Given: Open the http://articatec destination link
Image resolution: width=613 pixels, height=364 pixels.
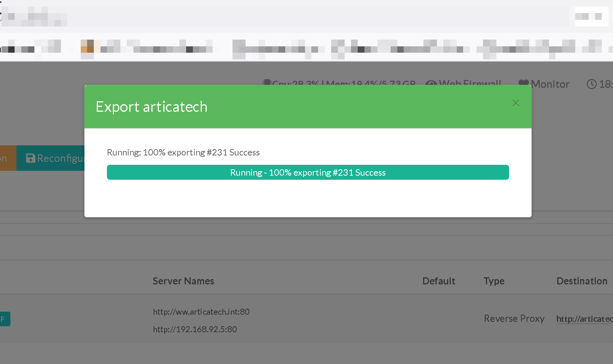Looking at the screenshot, I should coord(584,319).
